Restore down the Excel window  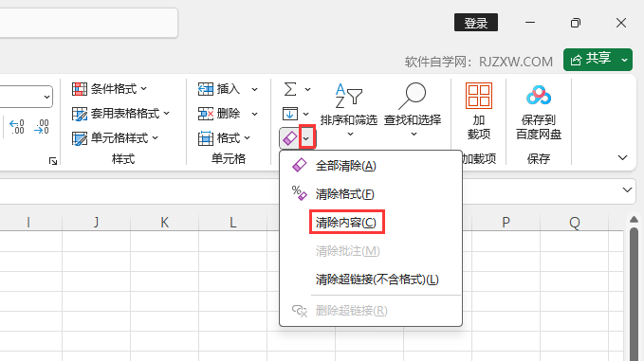576,23
